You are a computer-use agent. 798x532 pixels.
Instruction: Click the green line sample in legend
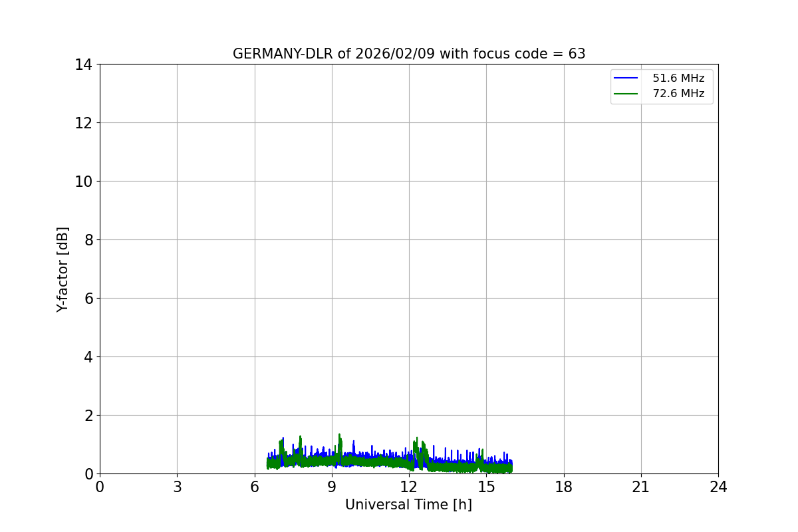pyautogui.click(x=626, y=94)
